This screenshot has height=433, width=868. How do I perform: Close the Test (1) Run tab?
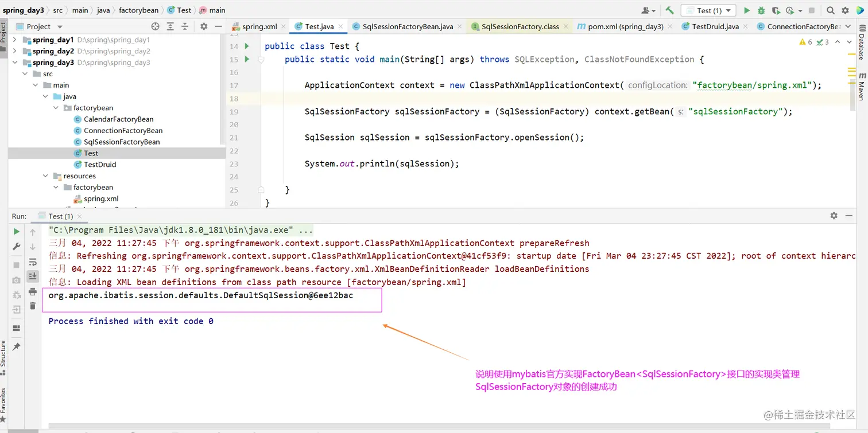tap(80, 216)
